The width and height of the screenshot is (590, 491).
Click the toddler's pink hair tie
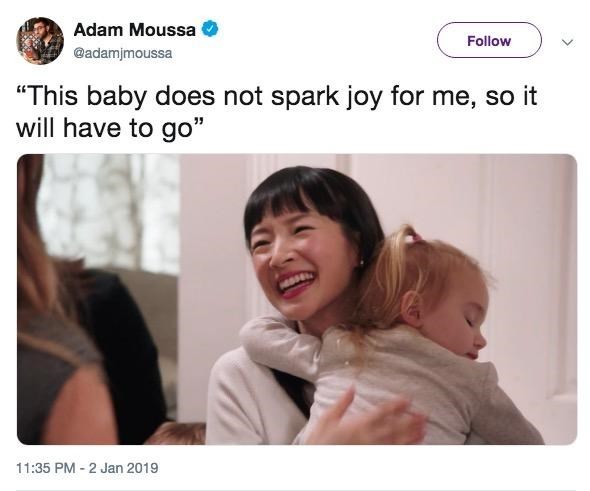click(416, 236)
